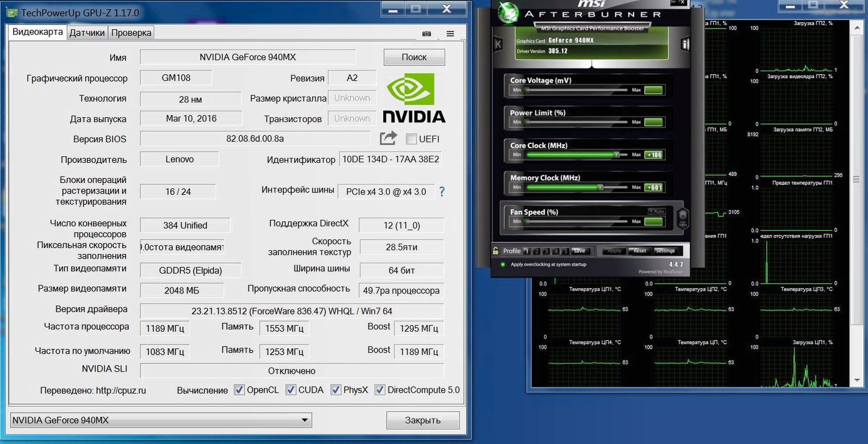
Task: Click the Переведено http://cpuz.ru text
Action: 93,390
